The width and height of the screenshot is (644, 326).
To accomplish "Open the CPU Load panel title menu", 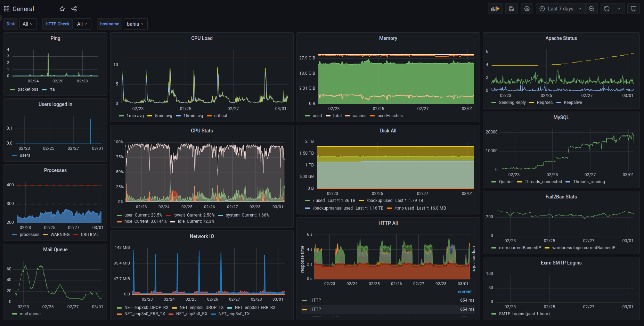I will point(202,38).
